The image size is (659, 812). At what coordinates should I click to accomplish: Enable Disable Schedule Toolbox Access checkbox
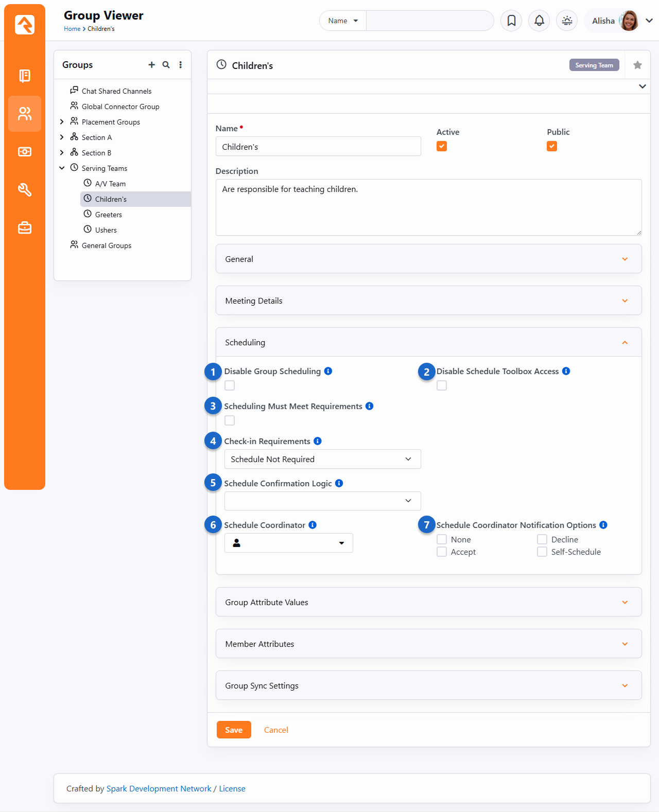[x=442, y=385]
